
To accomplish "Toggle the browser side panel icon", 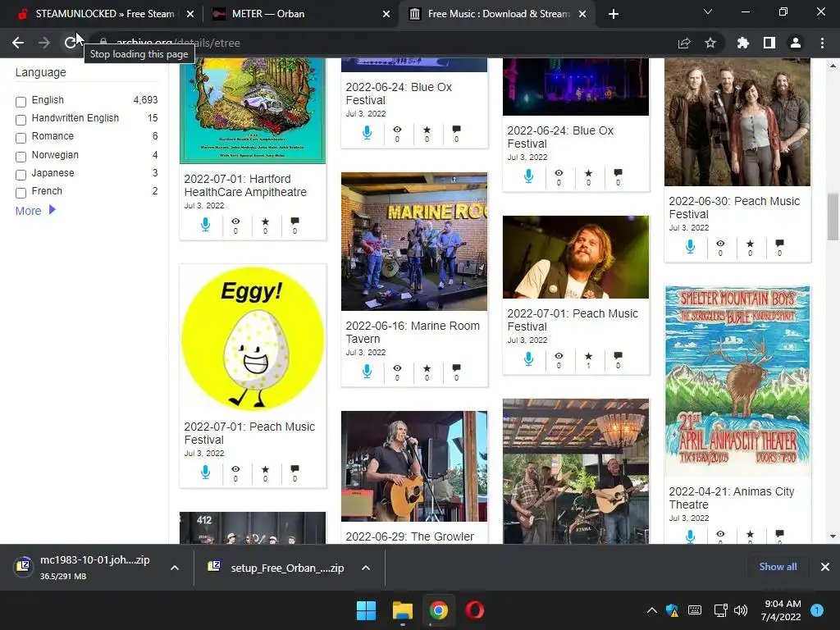I will 769,43.
